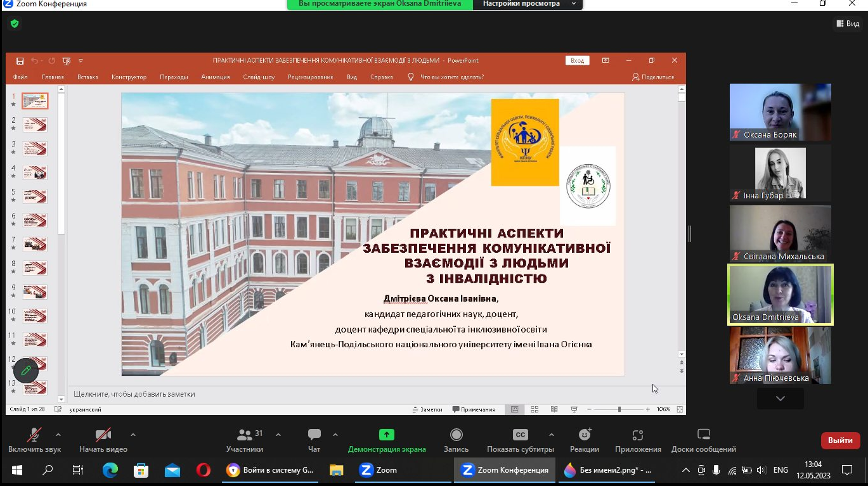Open File Explorer from the taskbar

pos(336,470)
